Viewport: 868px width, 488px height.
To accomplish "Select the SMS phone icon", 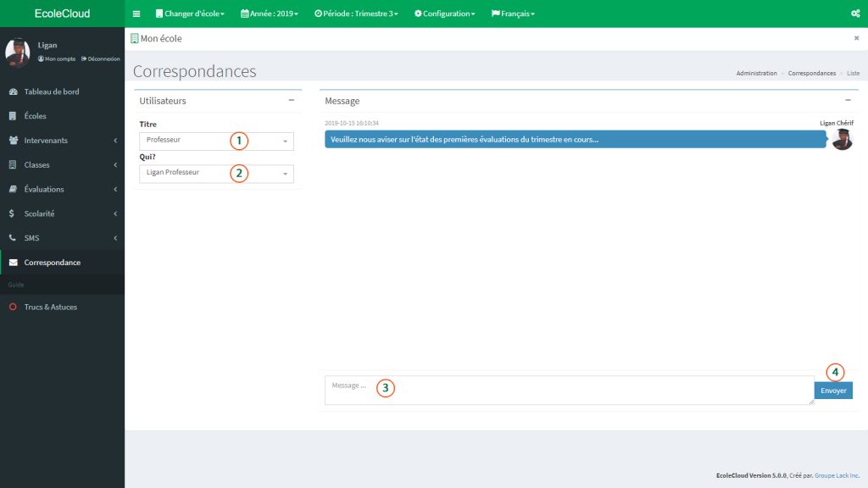I will (12, 238).
